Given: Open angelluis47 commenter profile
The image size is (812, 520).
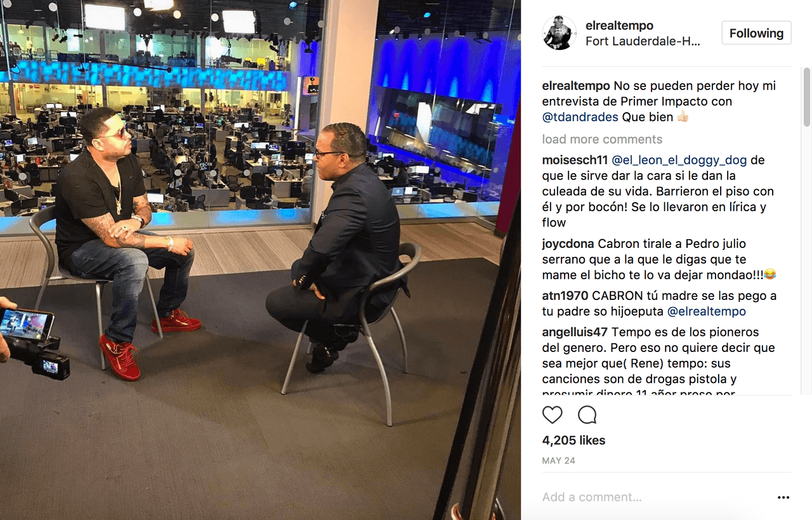Looking at the screenshot, I should (575, 332).
